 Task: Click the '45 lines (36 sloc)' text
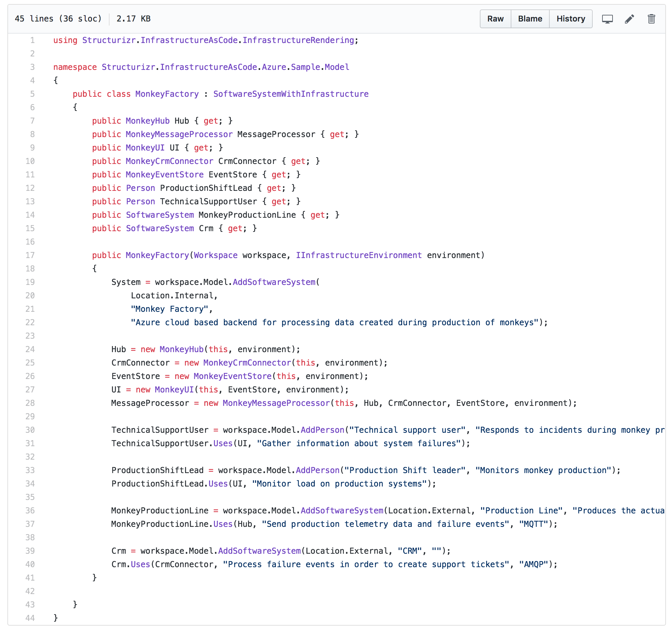58,19
